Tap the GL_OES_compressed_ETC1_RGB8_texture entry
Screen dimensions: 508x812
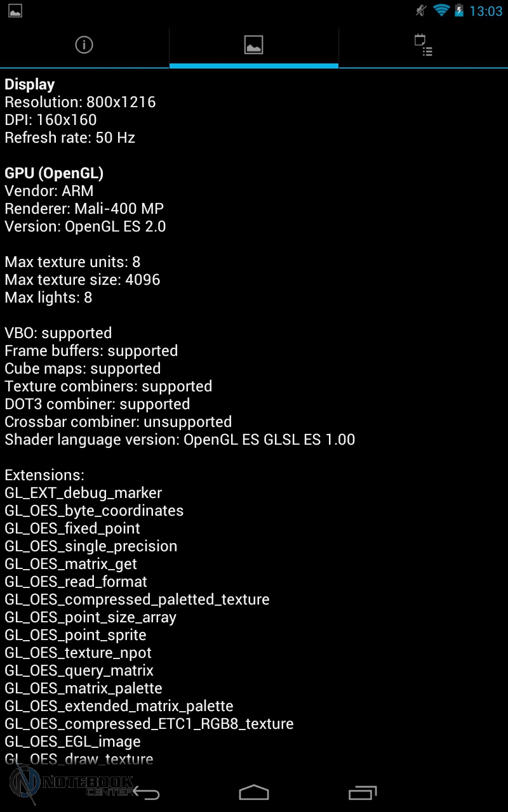(x=149, y=724)
